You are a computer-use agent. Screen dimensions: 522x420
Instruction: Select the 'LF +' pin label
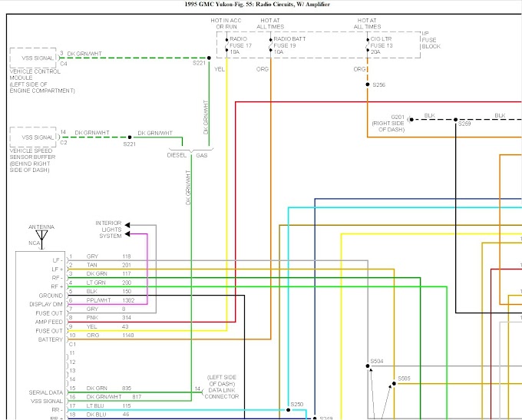coord(58,269)
